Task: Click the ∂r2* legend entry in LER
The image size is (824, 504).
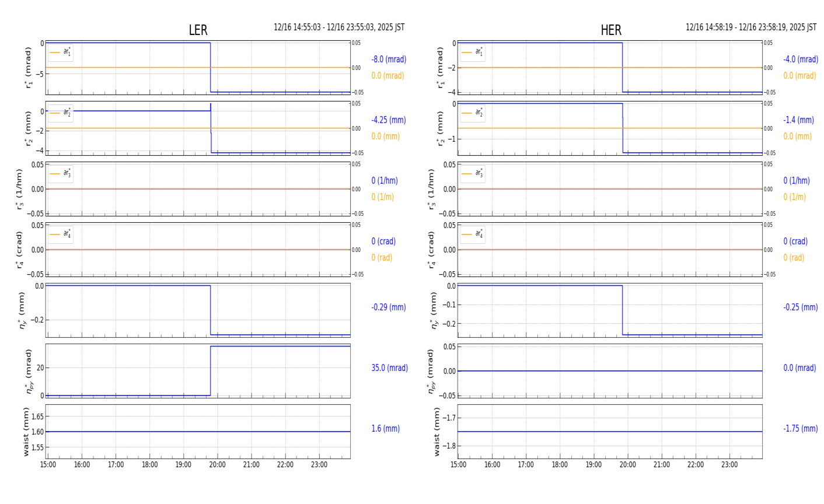Action: coord(61,113)
